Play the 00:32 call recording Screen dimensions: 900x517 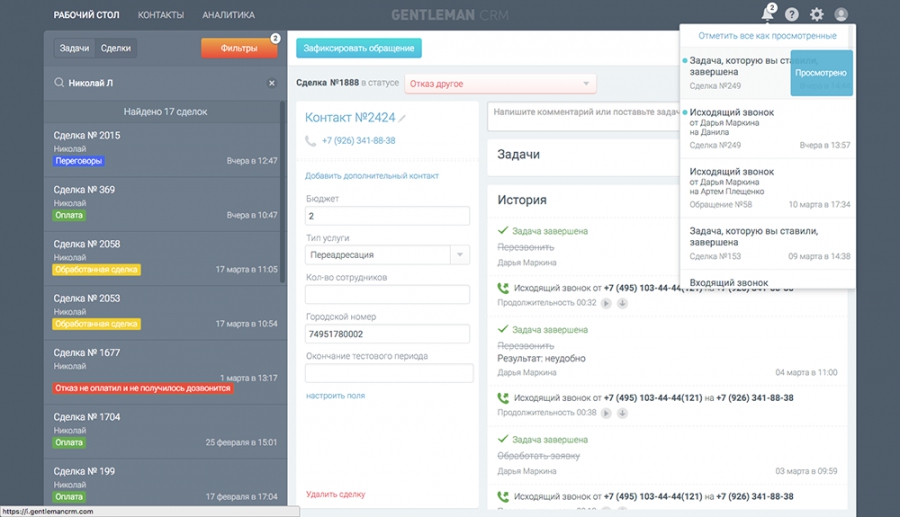click(606, 303)
